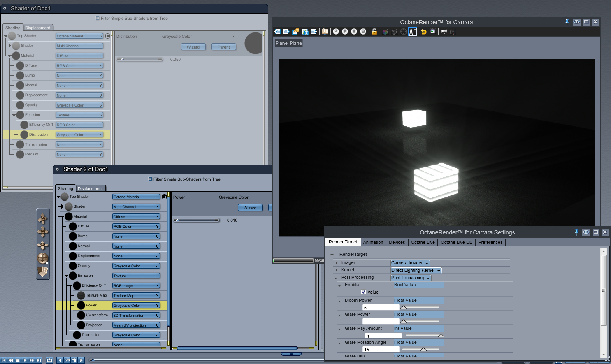Play the animation in the timeline
The height and width of the screenshot is (364, 611).
25,360
